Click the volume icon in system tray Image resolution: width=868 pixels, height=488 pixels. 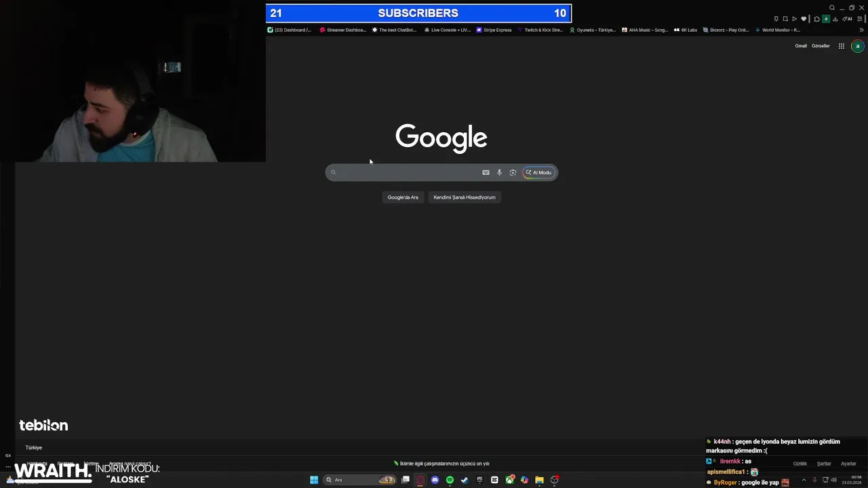tap(833, 480)
